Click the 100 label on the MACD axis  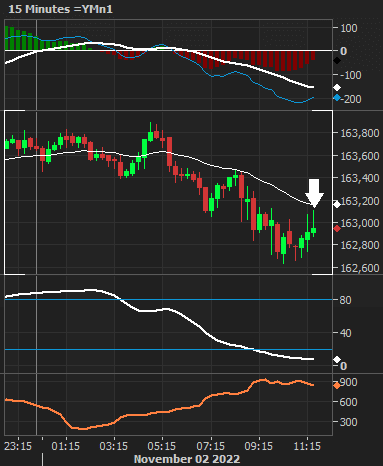(349, 28)
